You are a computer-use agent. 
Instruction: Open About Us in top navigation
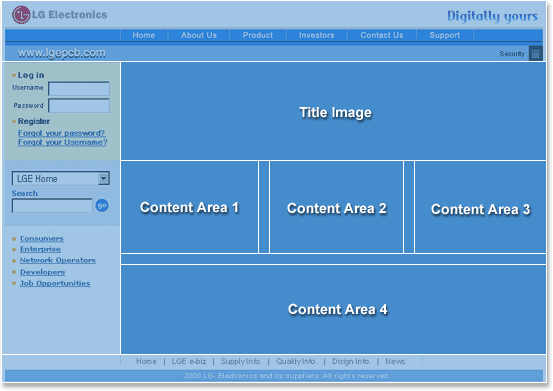199,35
